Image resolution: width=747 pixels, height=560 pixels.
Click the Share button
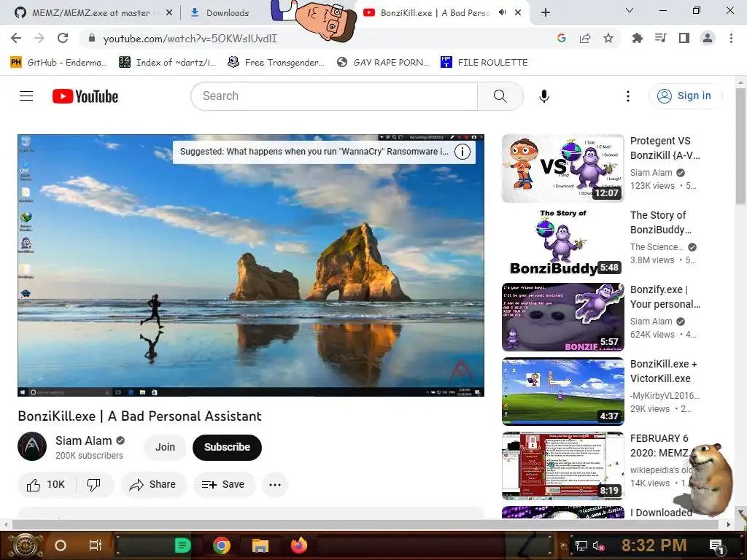pos(153,485)
